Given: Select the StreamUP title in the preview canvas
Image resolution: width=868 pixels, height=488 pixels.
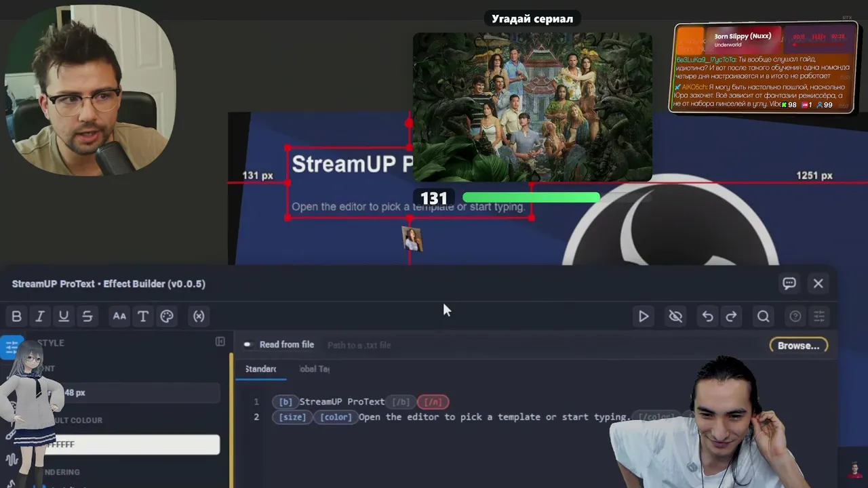Looking at the screenshot, I should click(x=352, y=163).
